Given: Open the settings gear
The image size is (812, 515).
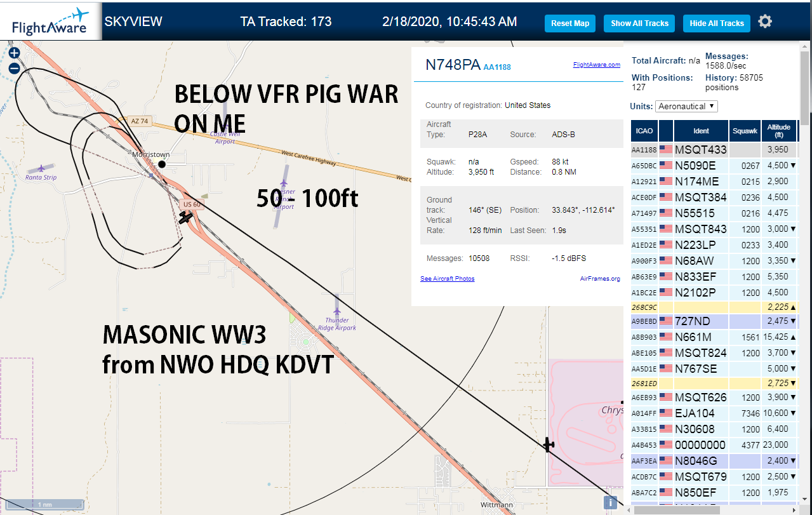Looking at the screenshot, I should (x=765, y=22).
